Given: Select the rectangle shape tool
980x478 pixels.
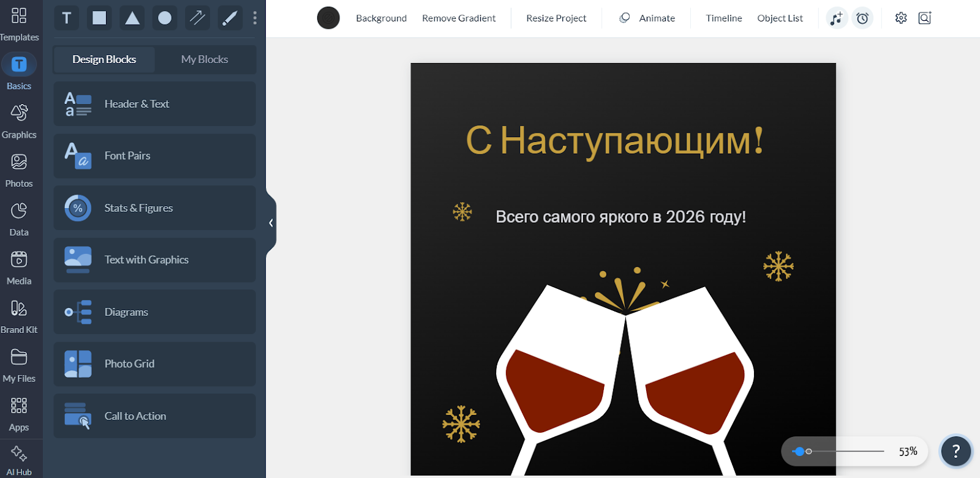Looking at the screenshot, I should click(x=99, y=18).
